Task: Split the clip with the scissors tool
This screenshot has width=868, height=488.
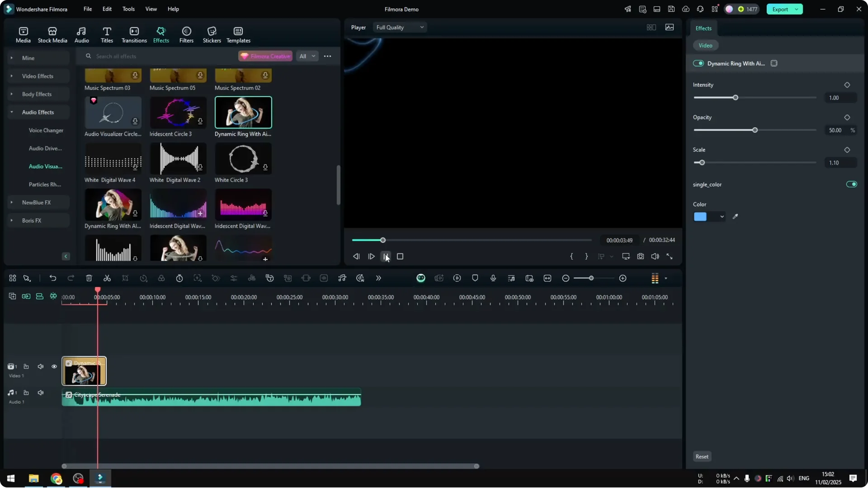Action: tap(107, 278)
